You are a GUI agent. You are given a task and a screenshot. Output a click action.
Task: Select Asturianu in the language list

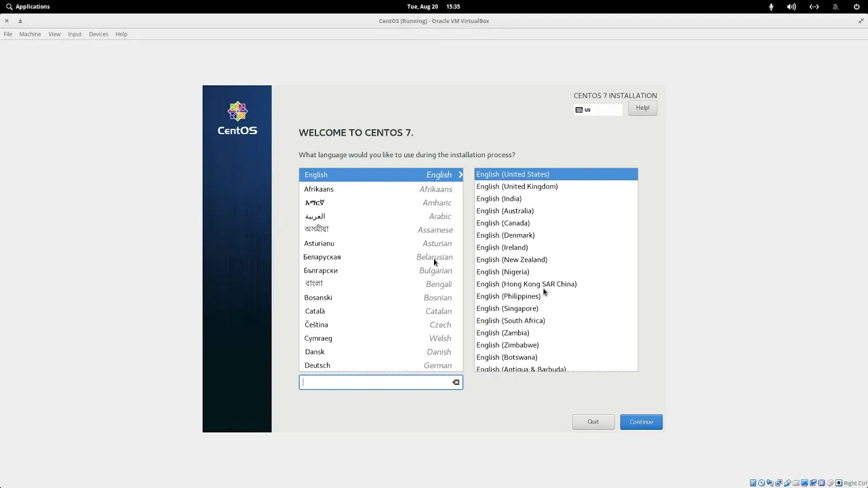click(381, 243)
